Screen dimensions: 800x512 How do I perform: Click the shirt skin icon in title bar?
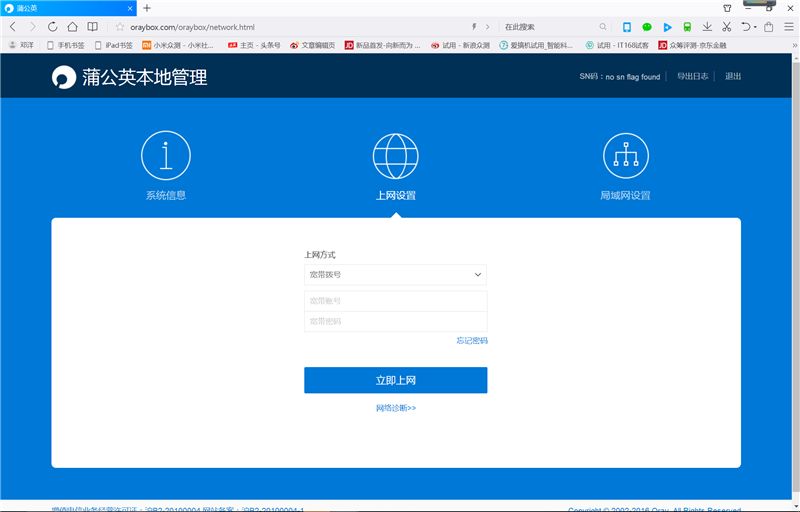point(728,8)
